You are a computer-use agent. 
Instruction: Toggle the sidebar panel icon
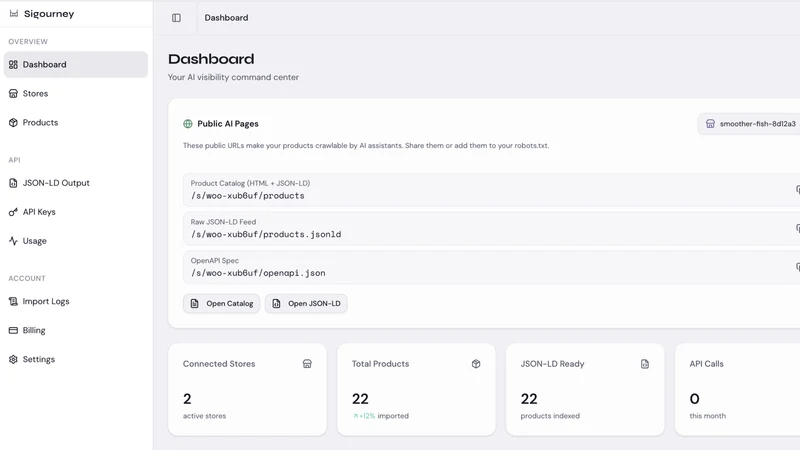[x=176, y=18]
